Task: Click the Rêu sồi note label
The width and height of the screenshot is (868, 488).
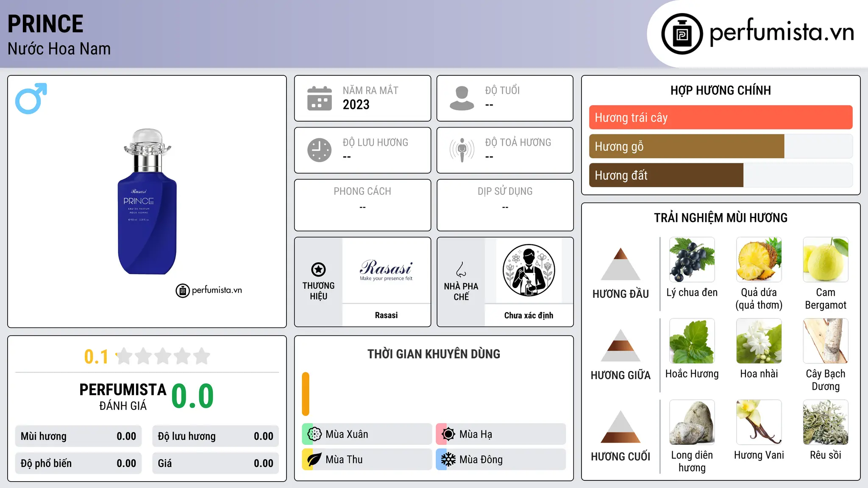Action: 826,455
